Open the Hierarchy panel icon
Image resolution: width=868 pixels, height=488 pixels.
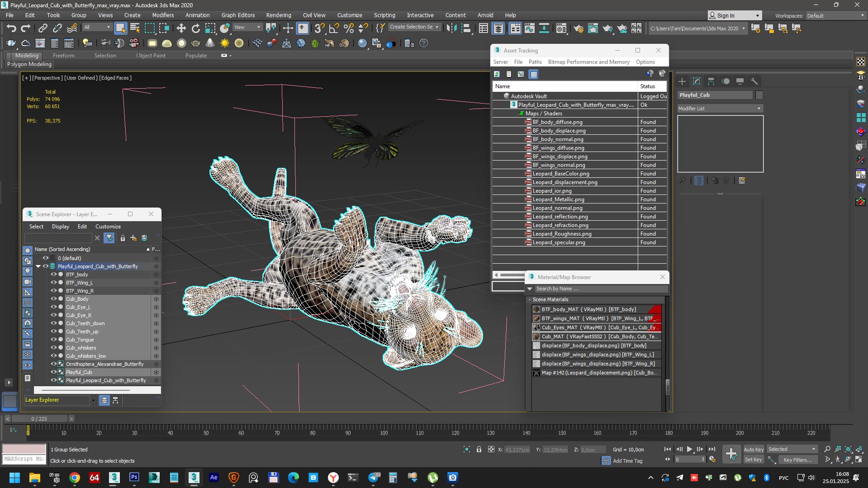[711, 81]
